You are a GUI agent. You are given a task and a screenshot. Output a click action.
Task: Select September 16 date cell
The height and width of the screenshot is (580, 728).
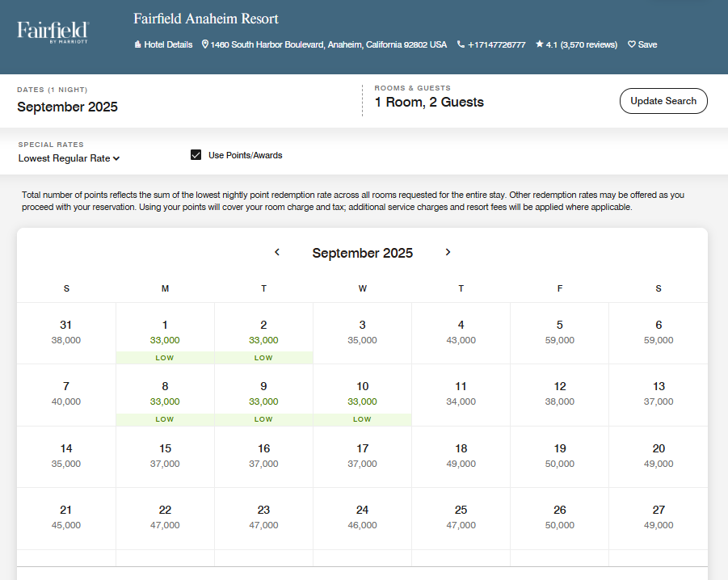(x=263, y=456)
